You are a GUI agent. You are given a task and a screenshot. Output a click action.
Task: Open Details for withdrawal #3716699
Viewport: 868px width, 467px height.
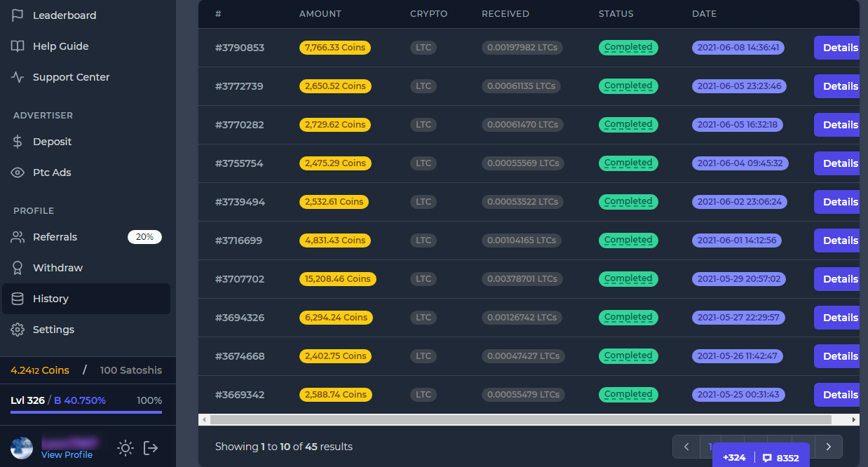[838, 241]
